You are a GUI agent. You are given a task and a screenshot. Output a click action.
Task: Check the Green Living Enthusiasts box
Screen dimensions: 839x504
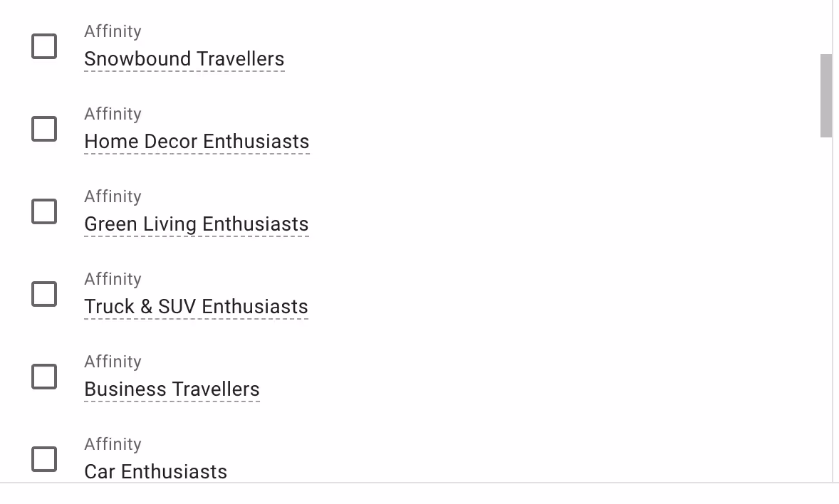(44, 211)
